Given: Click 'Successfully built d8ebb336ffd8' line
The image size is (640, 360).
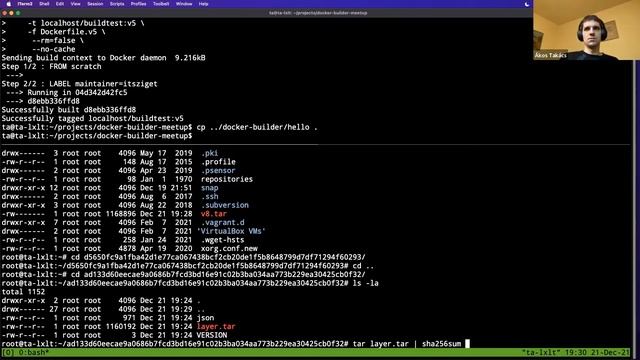Looking at the screenshot, I should coord(69,110).
